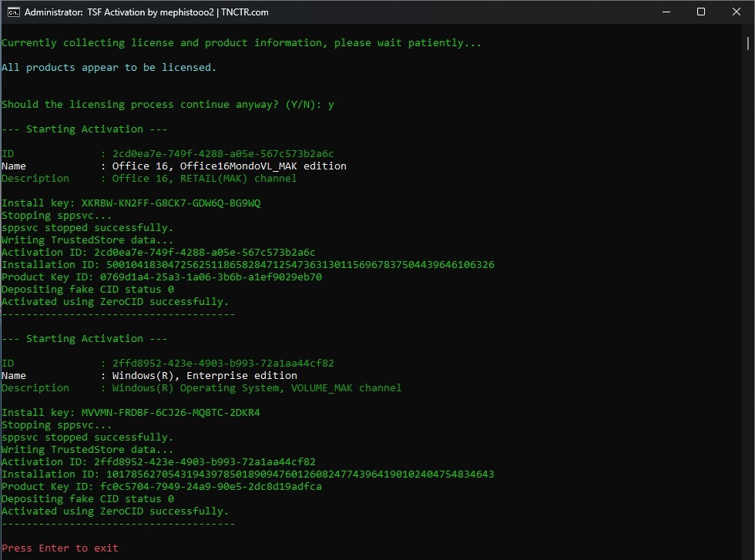Viewport: 755px width, 560px height.
Task: Click the Product Key ID 0769d1a4 line
Action: coord(162,277)
